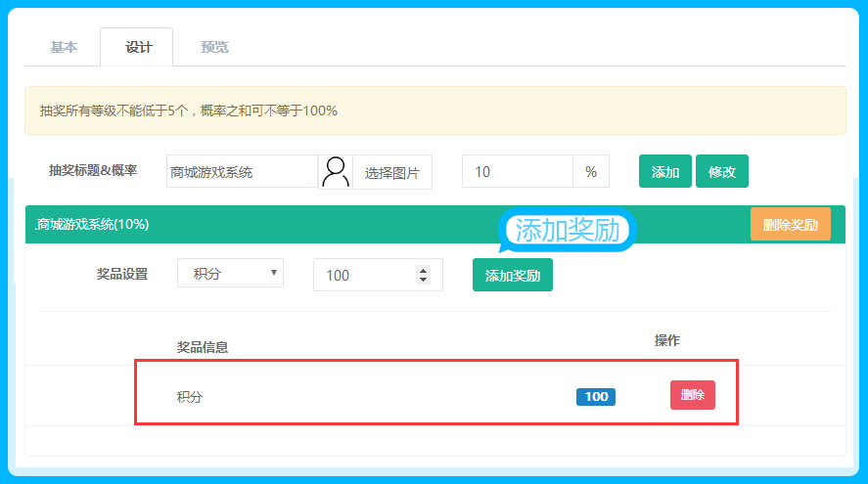Viewport: 868px width, 484px height.
Task: Delete the 积分 prize with the red 删除 button
Action: click(x=693, y=395)
